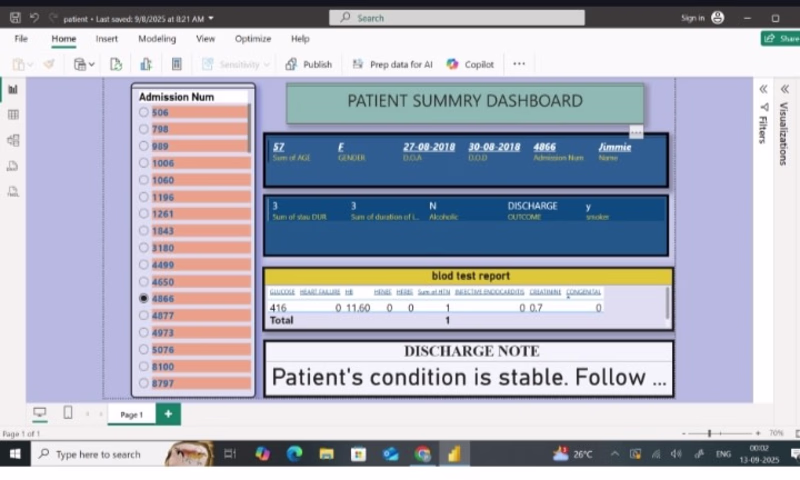Select admission number 8797 radio
Screen dimensions: 800x480
[x=144, y=383]
